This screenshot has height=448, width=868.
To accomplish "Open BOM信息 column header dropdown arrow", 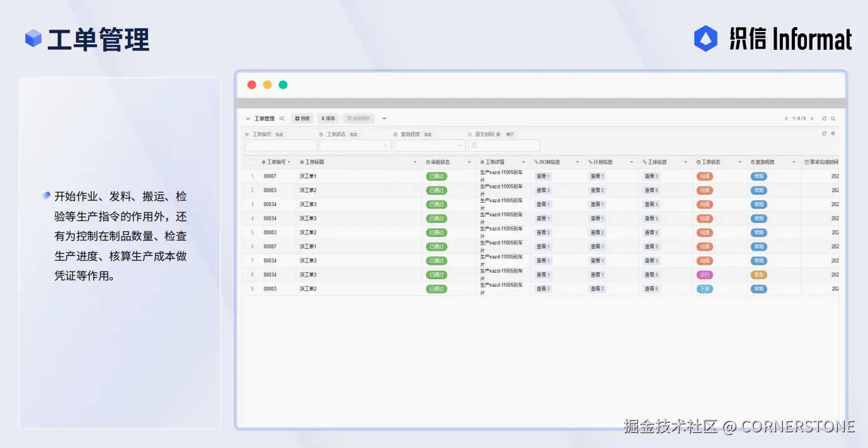I will tap(578, 163).
